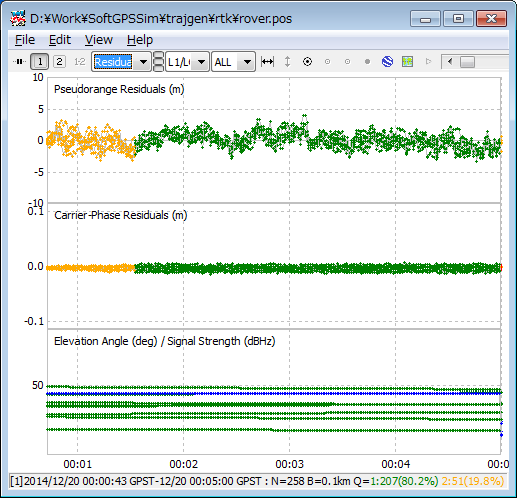This screenshot has width=517, height=498.
Task: Open the Residuals plot type dropdown
Action: (121, 62)
